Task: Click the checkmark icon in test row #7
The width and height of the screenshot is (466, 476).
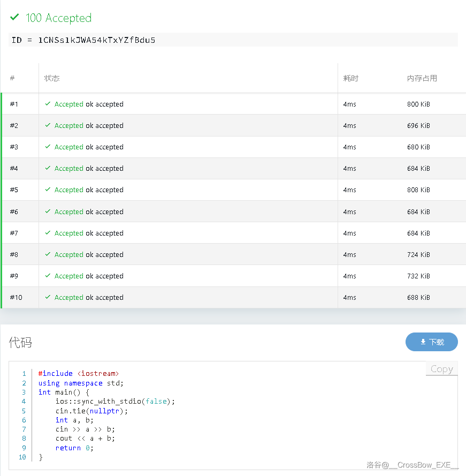Action: pyautogui.click(x=48, y=233)
